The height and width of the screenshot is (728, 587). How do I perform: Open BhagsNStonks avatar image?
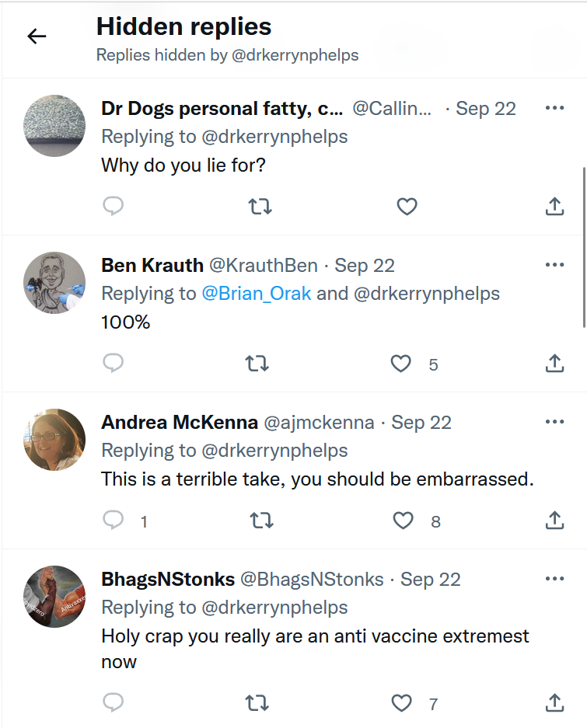pos(54,597)
